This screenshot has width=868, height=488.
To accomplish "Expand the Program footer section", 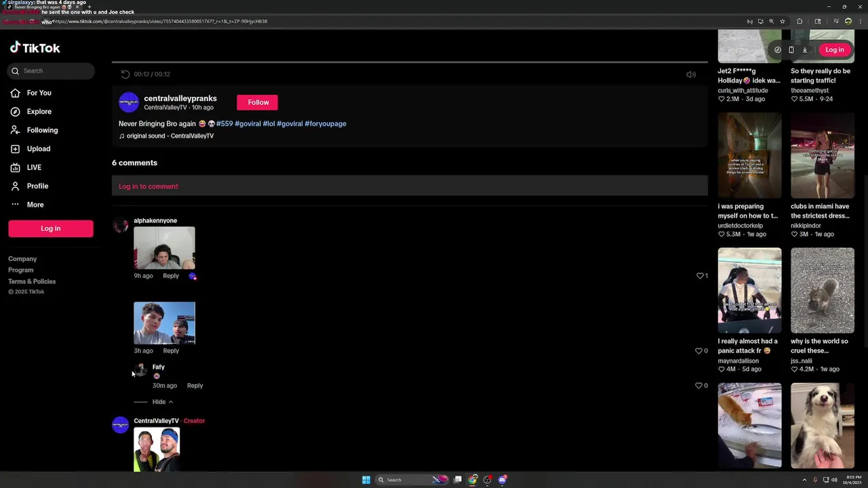I will [x=20, y=270].
